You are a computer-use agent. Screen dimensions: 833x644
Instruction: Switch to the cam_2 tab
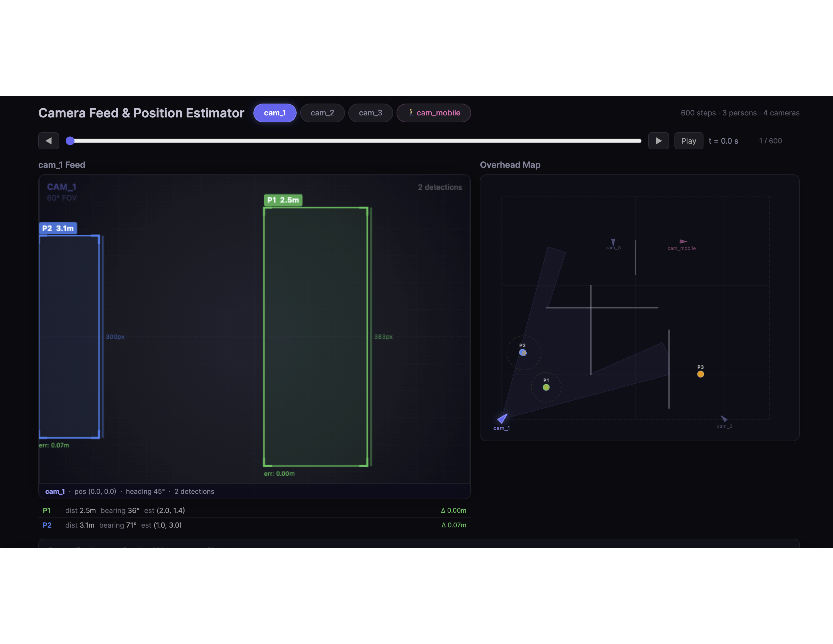322,113
